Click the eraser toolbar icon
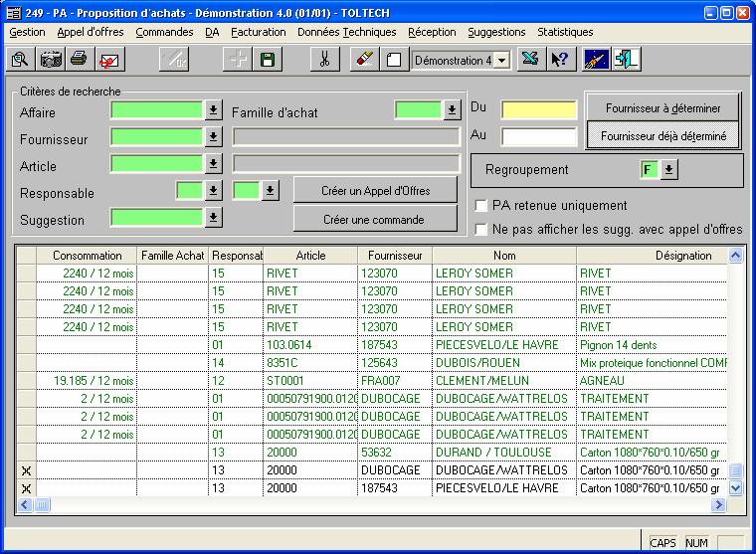Screen dimensions: 756x554 [364, 60]
